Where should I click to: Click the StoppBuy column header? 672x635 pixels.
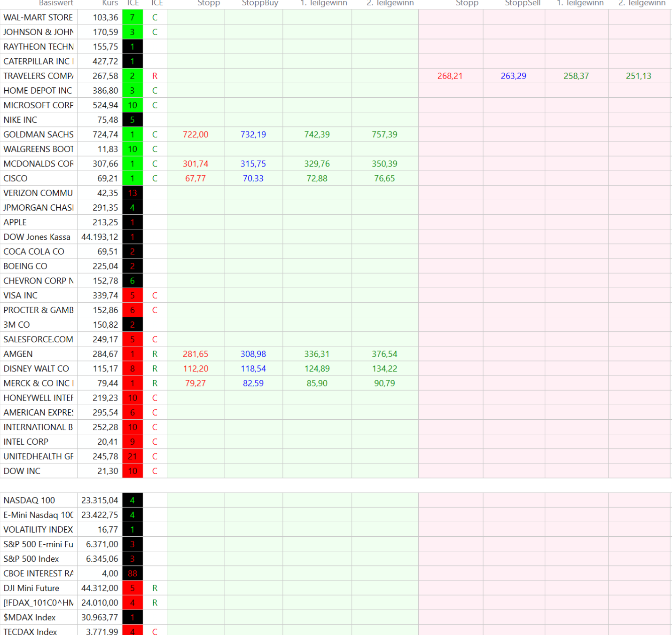click(260, 3)
